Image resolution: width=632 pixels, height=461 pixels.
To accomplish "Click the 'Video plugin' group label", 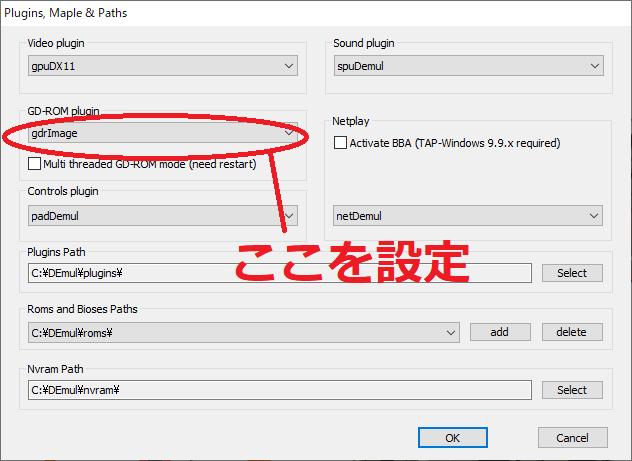I will click(56, 43).
